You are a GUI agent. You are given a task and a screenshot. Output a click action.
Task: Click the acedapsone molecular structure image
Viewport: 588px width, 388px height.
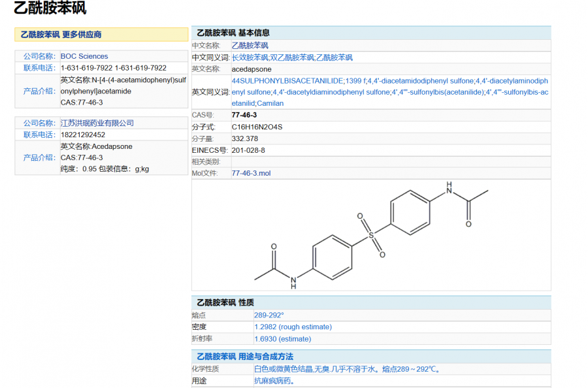(x=371, y=235)
